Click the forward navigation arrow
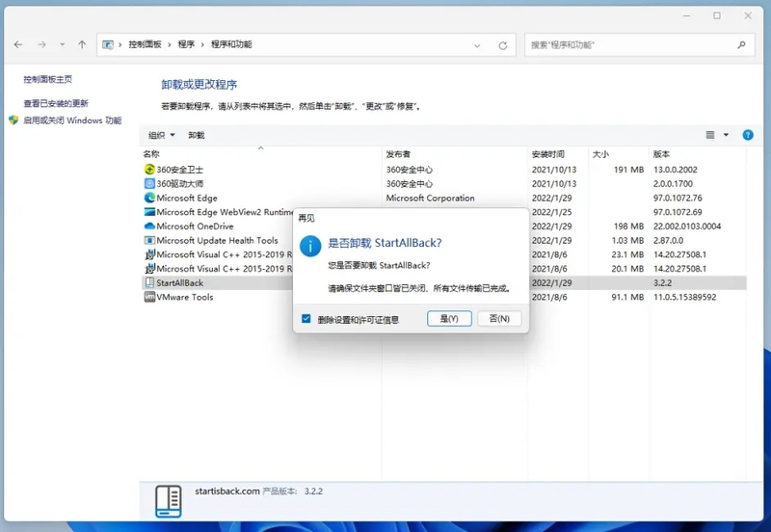The width and height of the screenshot is (771, 532). (41, 44)
